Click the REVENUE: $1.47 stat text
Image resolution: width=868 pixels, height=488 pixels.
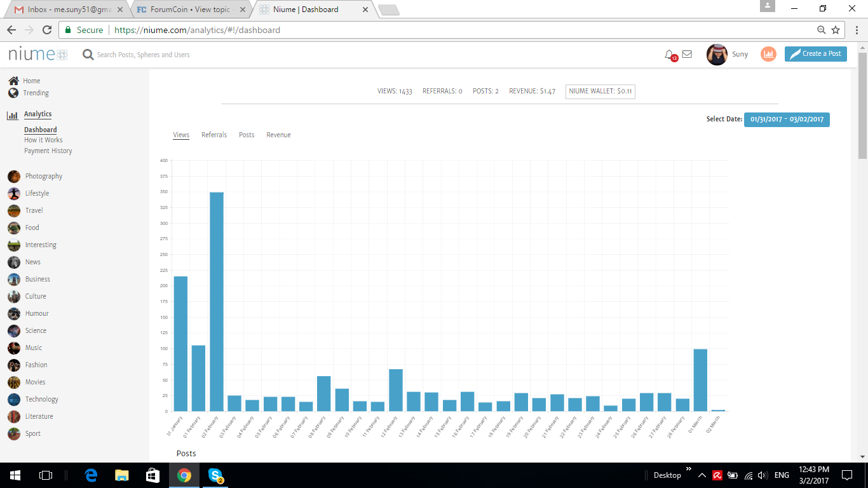click(532, 91)
